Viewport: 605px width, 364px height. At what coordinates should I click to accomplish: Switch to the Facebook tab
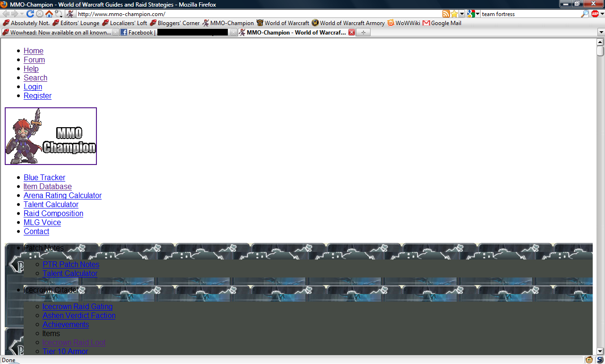pos(179,33)
